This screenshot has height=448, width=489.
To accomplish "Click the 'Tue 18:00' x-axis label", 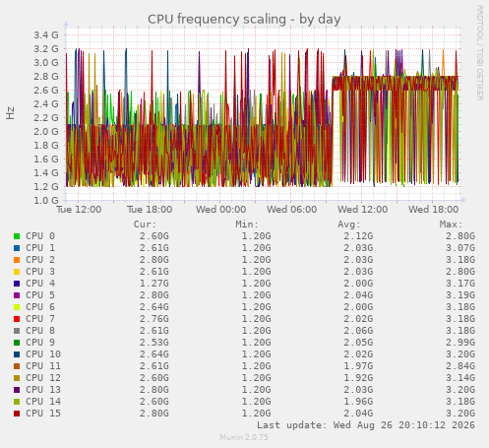I will (150, 210).
